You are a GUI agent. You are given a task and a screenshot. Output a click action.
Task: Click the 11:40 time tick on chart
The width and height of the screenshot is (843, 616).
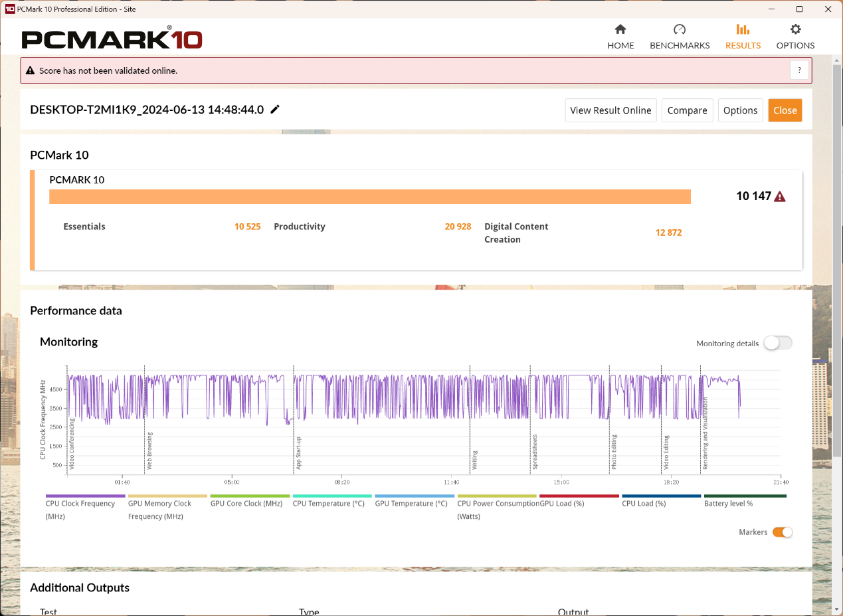(451, 482)
